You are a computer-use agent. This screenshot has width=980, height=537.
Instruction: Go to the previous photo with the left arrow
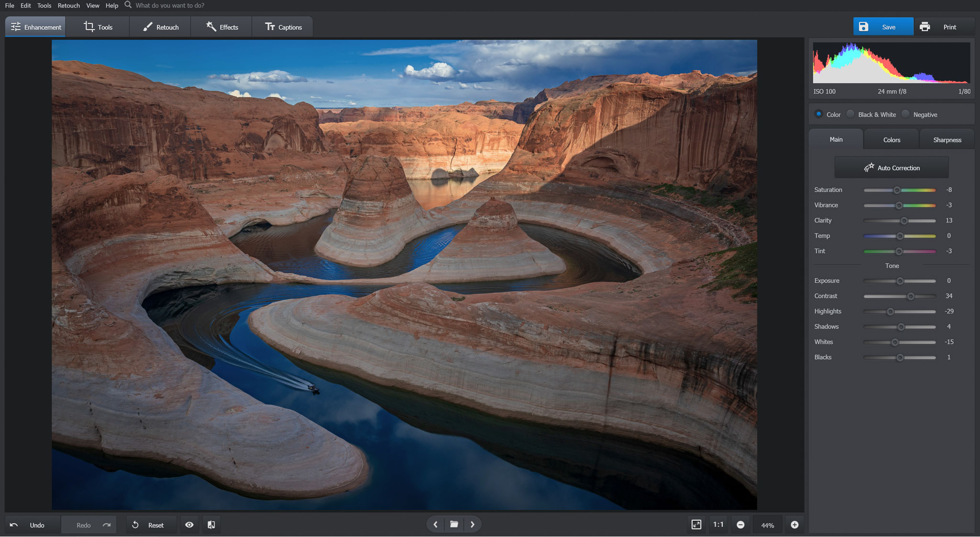(435, 524)
